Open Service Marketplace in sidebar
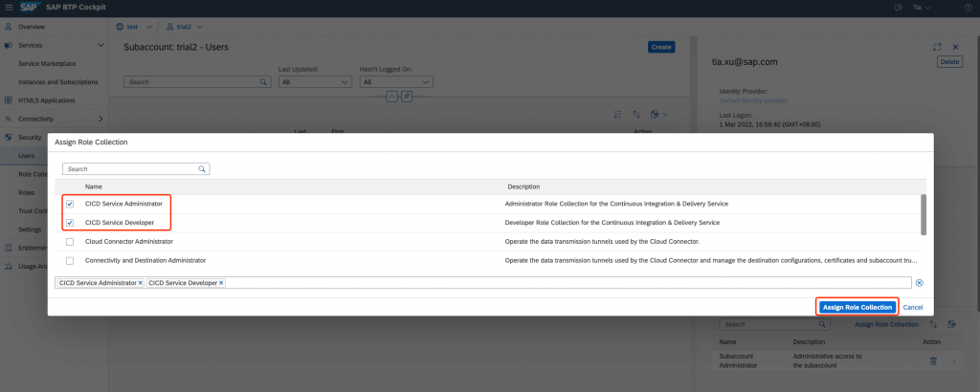Image resolution: width=980 pixels, height=392 pixels. 48,64
